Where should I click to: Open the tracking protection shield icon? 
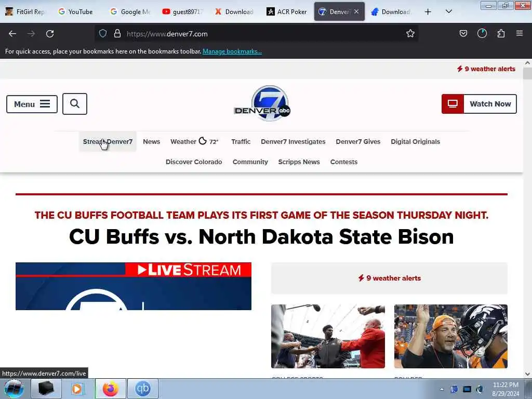click(103, 34)
